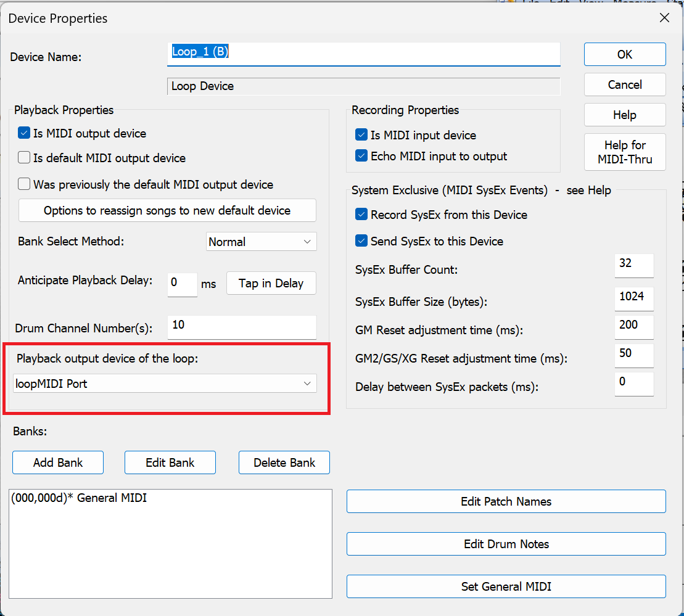Open the Bank Select Method dropdown
The width and height of the screenshot is (684, 616).
coord(262,242)
